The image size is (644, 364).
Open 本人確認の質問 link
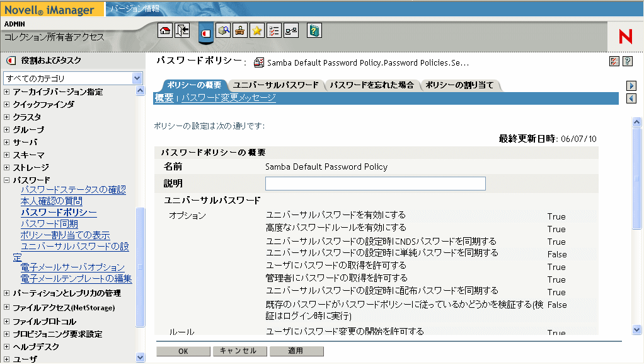(x=51, y=201)
